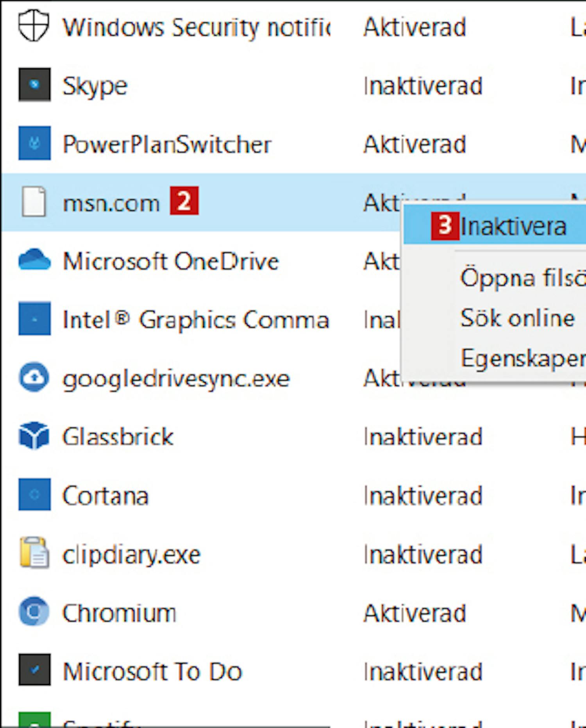The image size is (586, 728).
Task: Choose Öppna filsökväg in the context menu
Action: click(523, 278)
